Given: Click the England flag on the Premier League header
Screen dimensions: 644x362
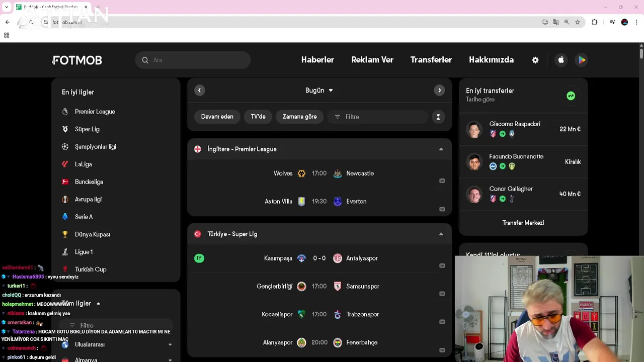Looking at the screenshot, I should click(198, 149).
